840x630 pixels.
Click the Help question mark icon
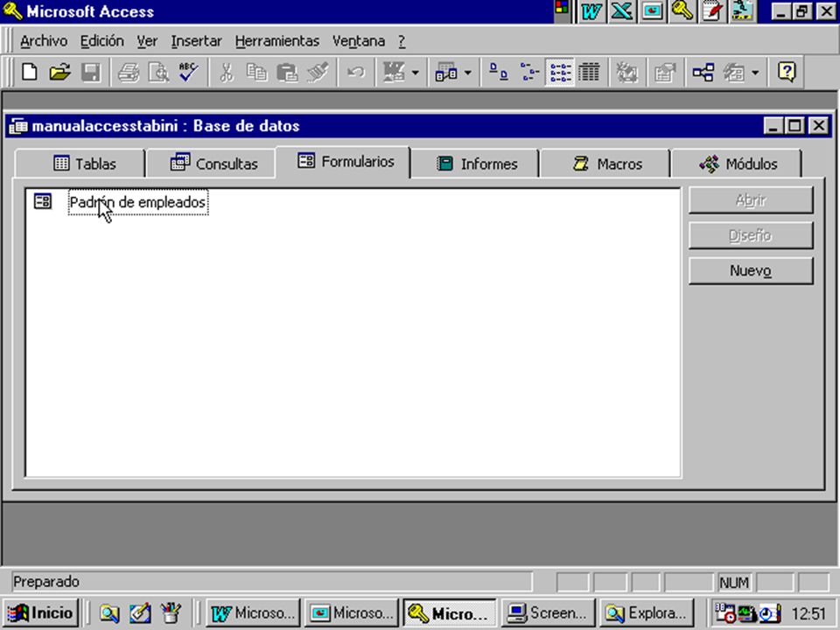pyautogui.click(x=787, y=72)
